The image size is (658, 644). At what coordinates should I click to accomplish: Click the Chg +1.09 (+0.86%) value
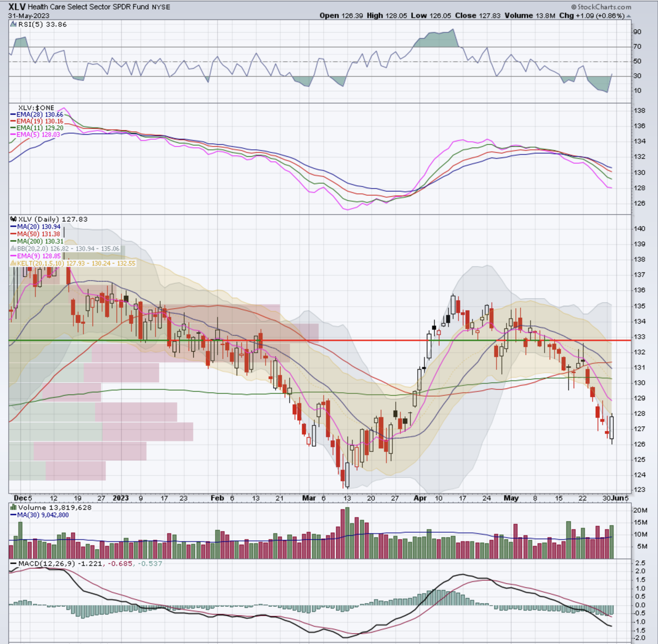tap(592, 16)
